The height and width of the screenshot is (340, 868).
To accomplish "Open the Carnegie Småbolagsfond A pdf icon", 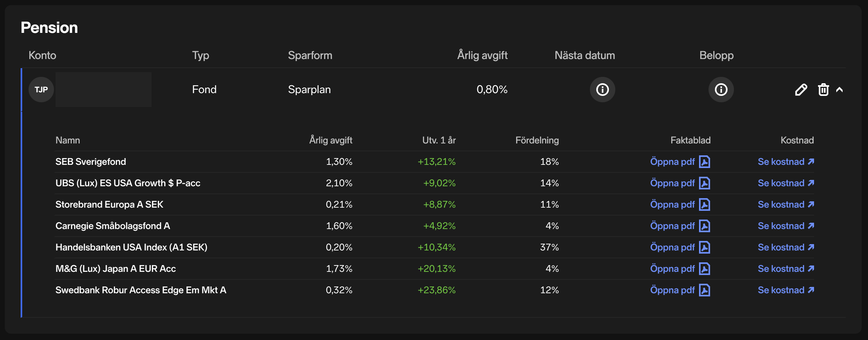I will (x=705, y=226).
